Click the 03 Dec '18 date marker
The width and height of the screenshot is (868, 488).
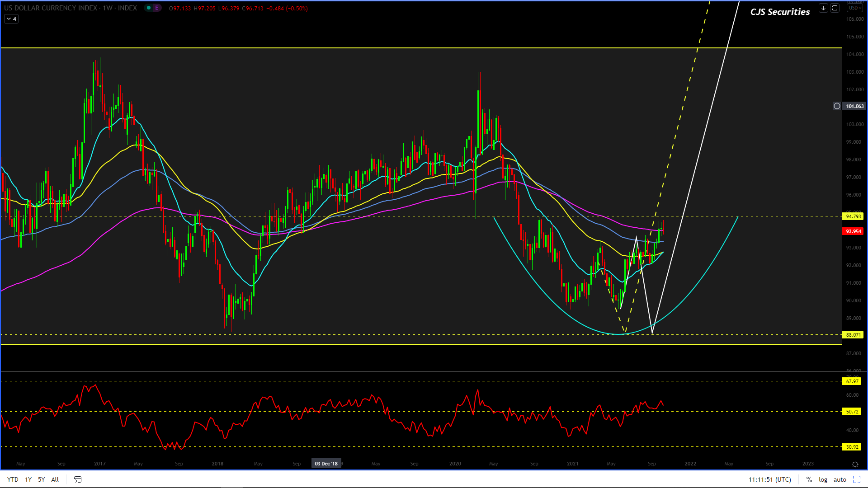(326, 464)
